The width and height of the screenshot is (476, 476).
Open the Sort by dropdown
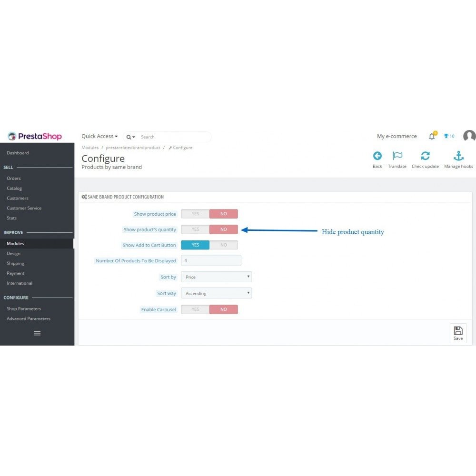216,277
